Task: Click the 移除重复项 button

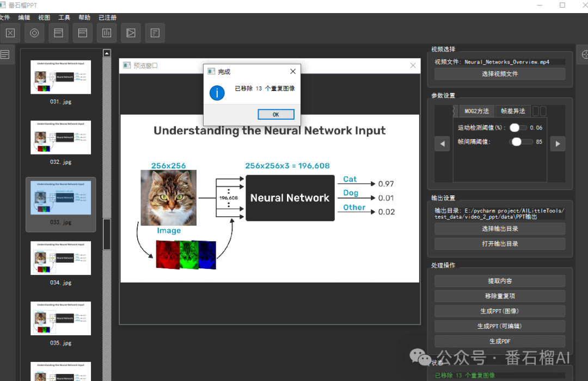Action: click(x=500, y=296)
